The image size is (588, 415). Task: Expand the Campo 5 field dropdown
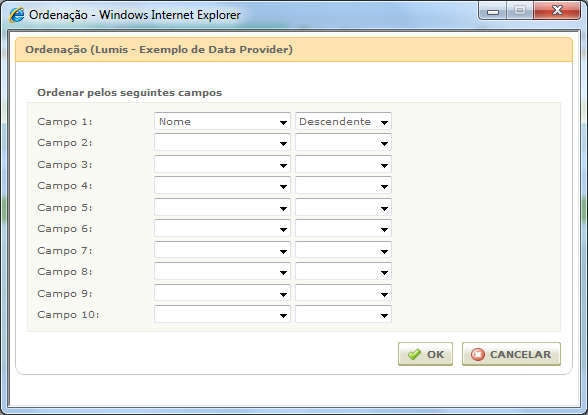pos(222,207)
